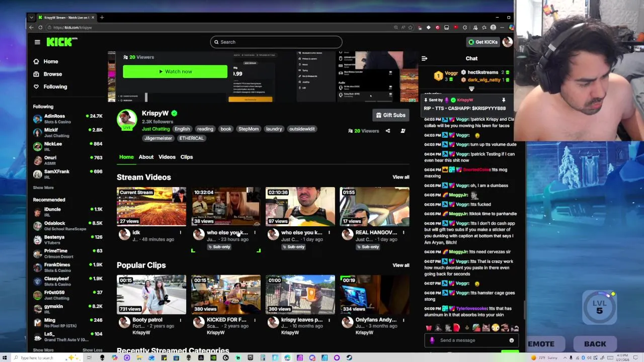Switch to the Videos tab
644x362 pixels.
click(x=167, y=157)
